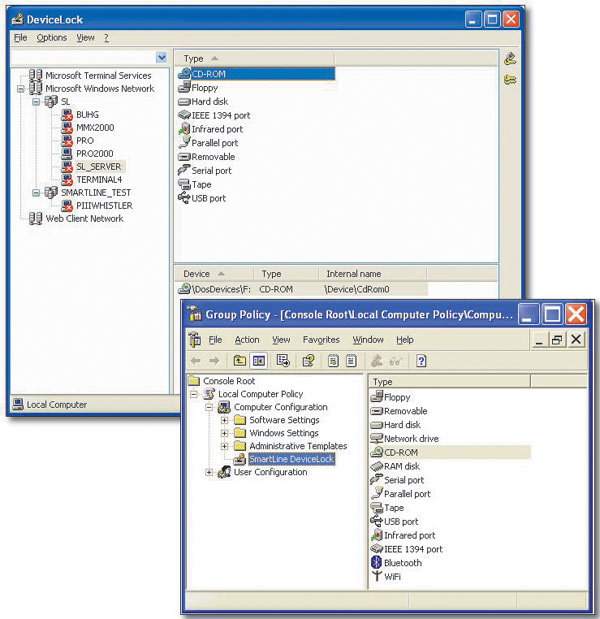Expand Windows Settings node

tap(225, 433)
